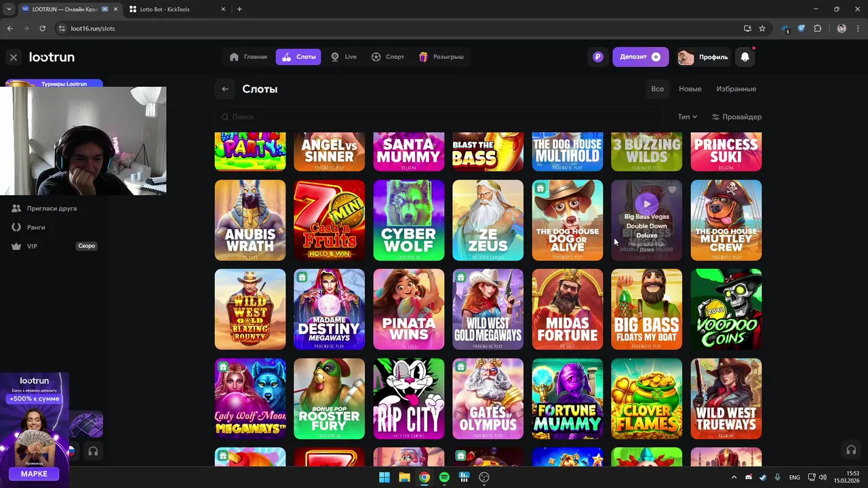Favorite Big Bass Vegas with heart icon
This screenshot has height=488, width=868.
673,190
